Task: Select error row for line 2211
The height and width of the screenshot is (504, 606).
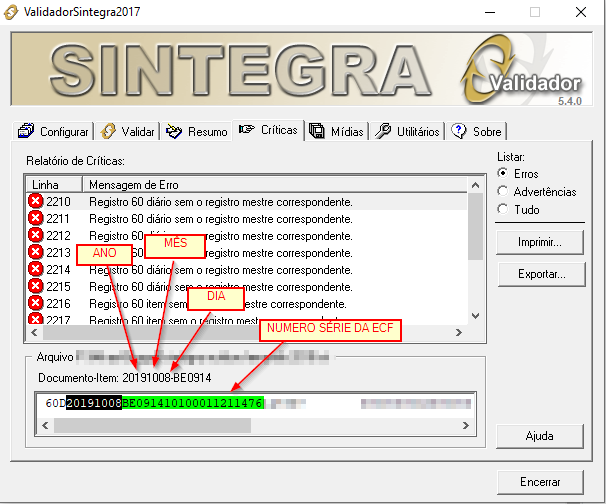Action: pos(247,219)
